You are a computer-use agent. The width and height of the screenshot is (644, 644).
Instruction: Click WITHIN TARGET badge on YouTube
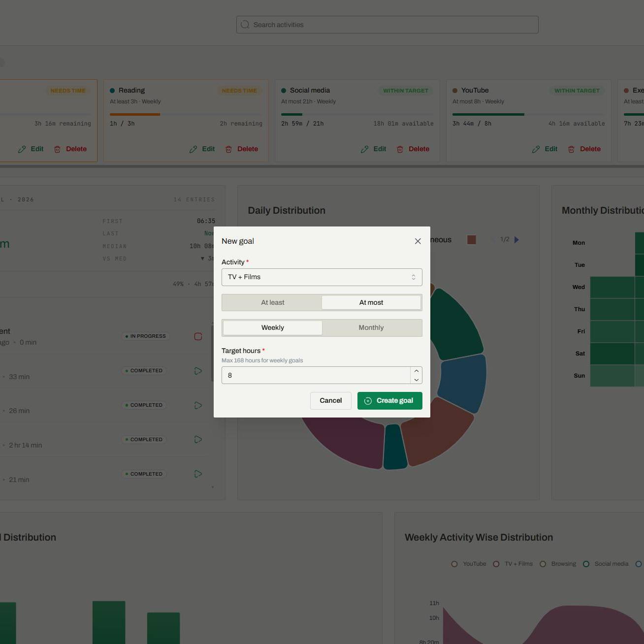[577, 91]
